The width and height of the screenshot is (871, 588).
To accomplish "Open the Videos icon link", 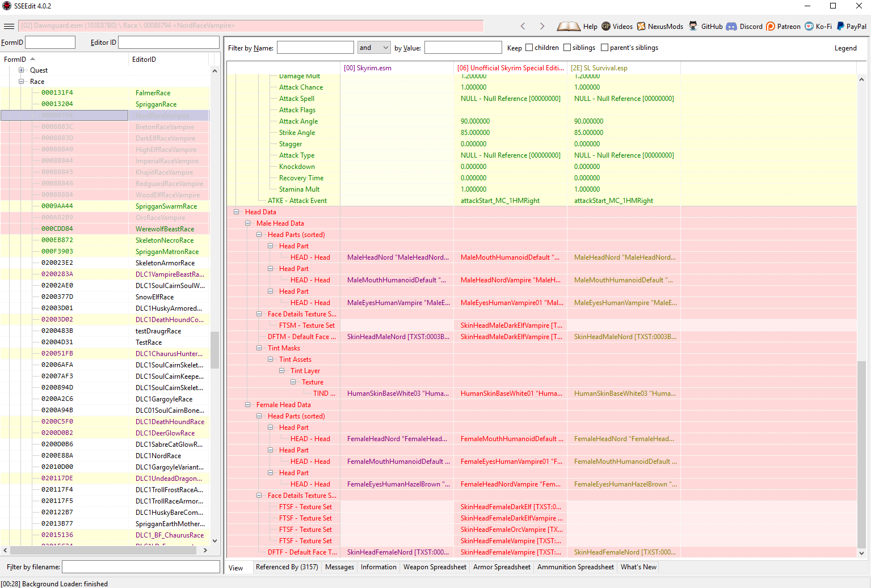I will pyautogui.click(x=606, y=26).
